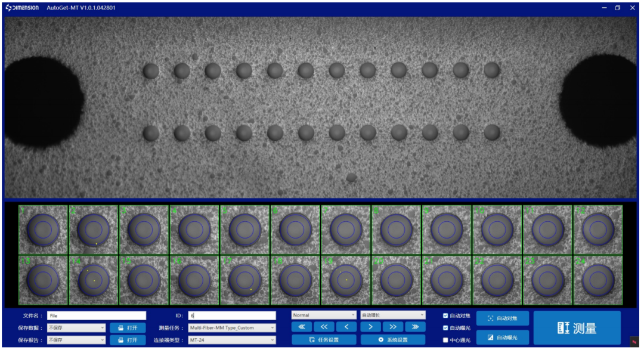The width and height of the screenshot is (644, 353).
Task: Expand the 保存数据 dropdown
Action: click(76, 327)
